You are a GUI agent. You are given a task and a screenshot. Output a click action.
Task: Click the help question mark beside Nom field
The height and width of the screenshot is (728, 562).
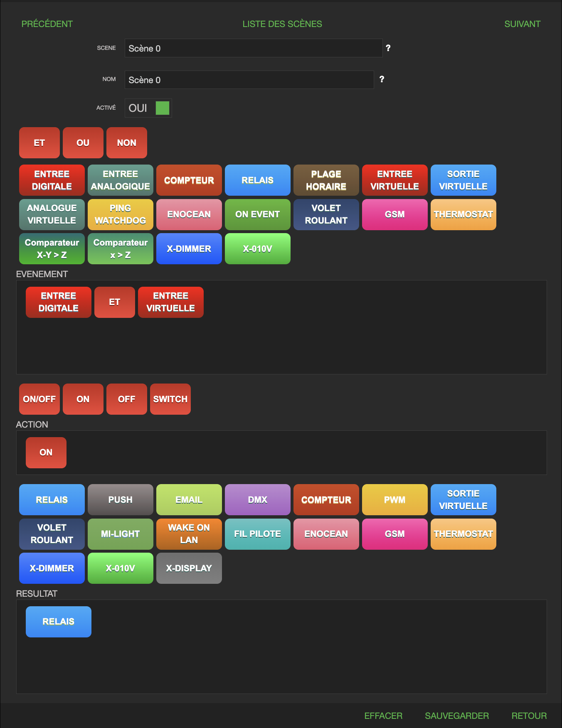coord(382,79)
